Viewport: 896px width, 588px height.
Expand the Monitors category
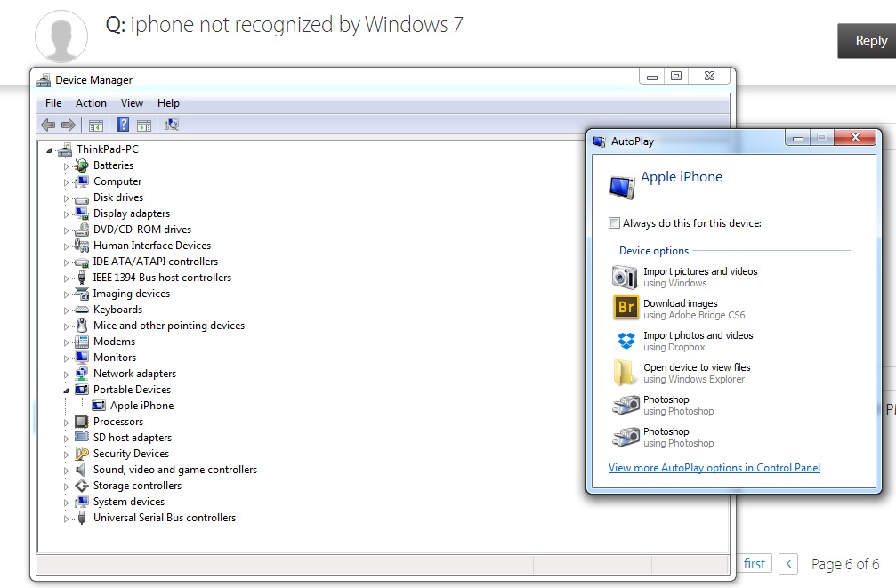pyautogui.click(x=66, y=358)
